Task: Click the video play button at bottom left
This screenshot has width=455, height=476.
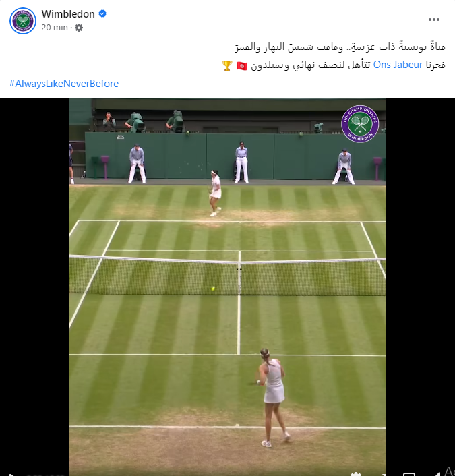Action: point(11,474)
